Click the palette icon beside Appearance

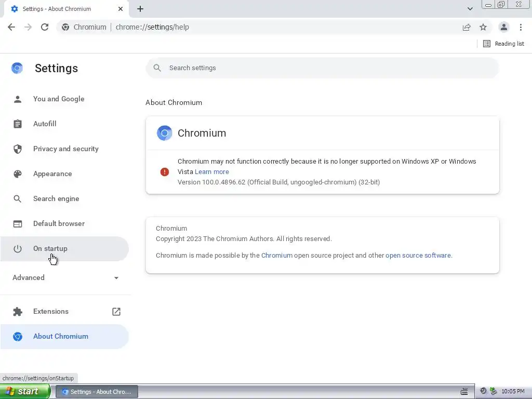[18, 174]
